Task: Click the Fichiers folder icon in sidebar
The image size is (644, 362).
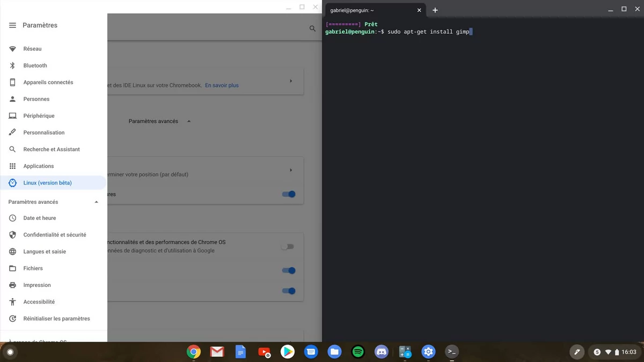Action: [12, 268]
